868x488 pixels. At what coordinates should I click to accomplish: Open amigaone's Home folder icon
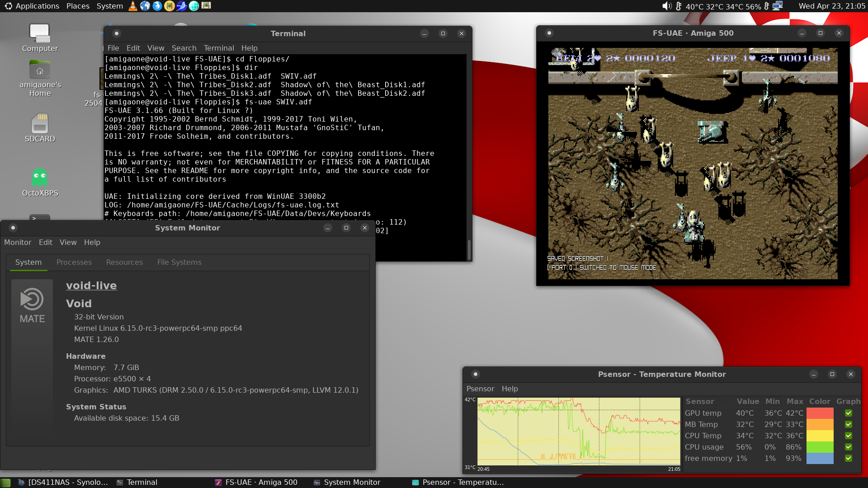40,78
